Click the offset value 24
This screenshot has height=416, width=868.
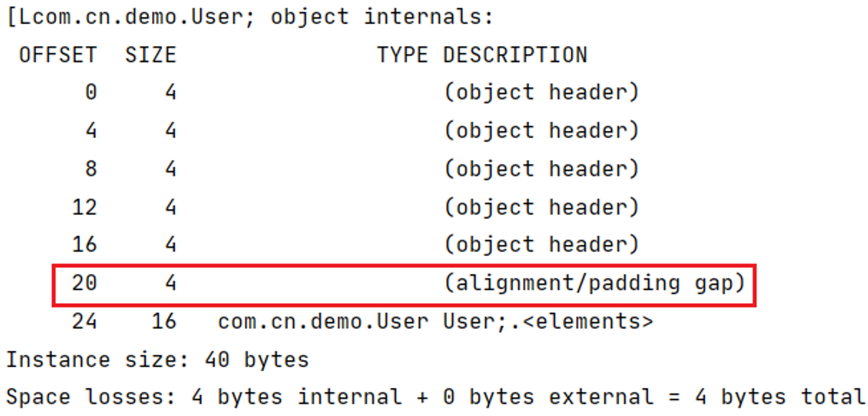click(x=84, y=321)
